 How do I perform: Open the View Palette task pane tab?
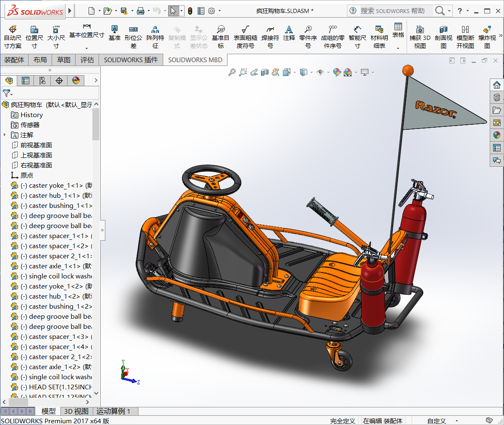(x=497, y=123)
